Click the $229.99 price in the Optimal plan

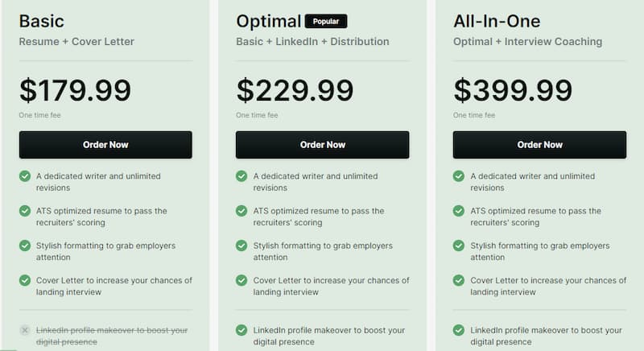[x=295, y=90]
